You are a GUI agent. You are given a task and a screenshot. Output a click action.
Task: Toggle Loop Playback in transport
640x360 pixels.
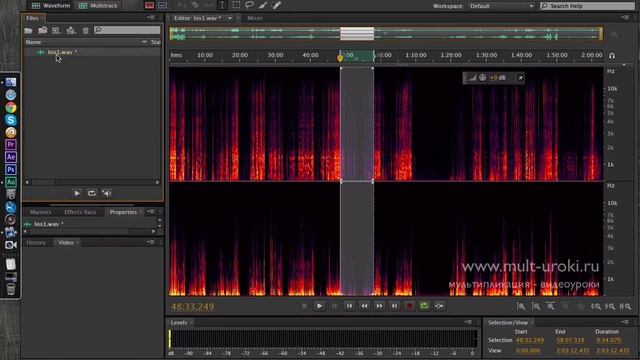tap(424, 306)
